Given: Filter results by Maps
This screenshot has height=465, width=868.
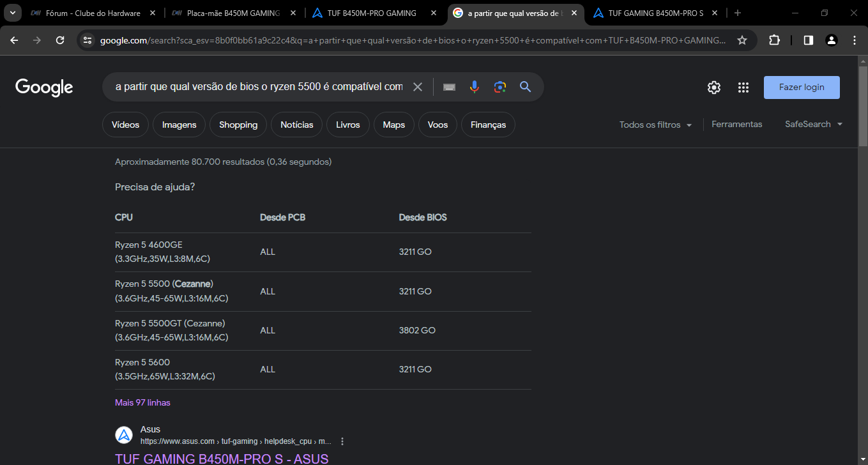Looking at the screenshot, I should 394,125.
